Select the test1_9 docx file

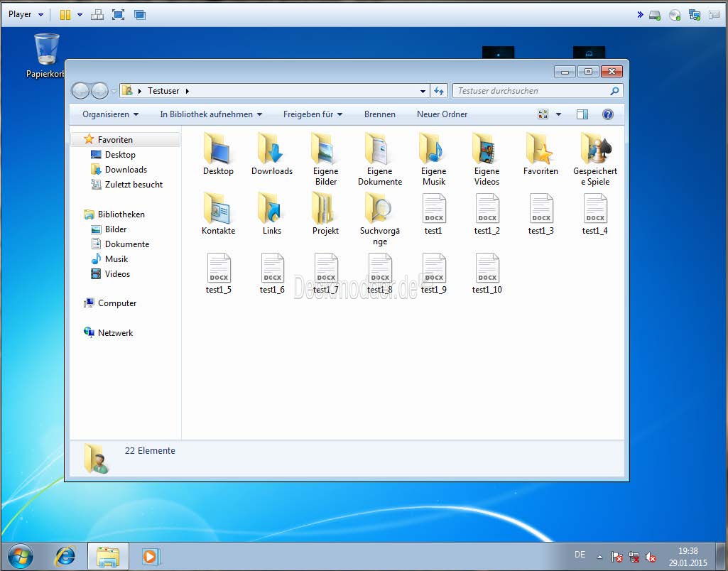[434, 273]
